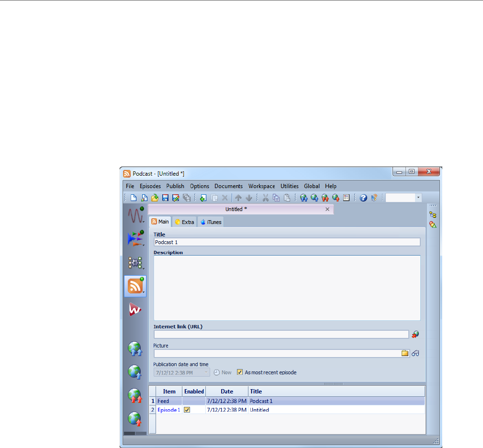Click the Title field containing Podcast 1
Screen dimensions: 483x448
pyautogui.click(x=287, y=242)
